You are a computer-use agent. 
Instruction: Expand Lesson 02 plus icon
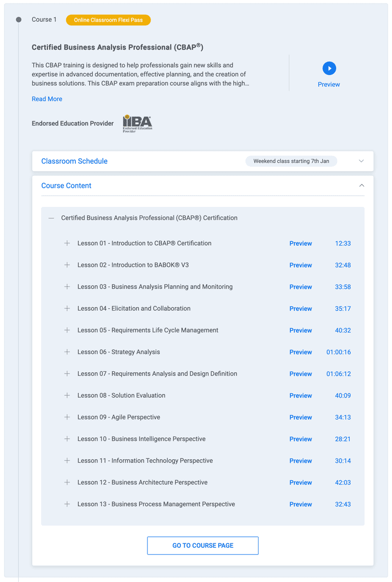pyautogui.click(x=67, y=265)
